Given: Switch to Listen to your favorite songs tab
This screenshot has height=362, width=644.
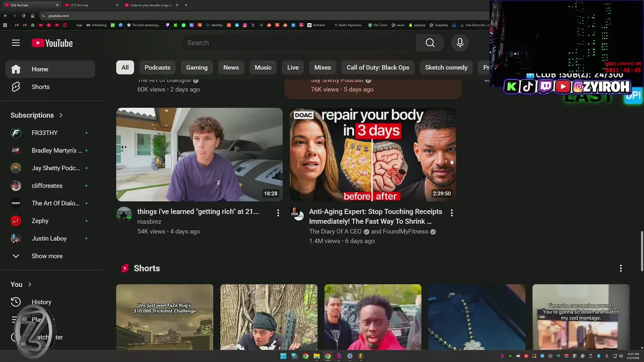Looking at the screenshot, I should click(151, 5).
